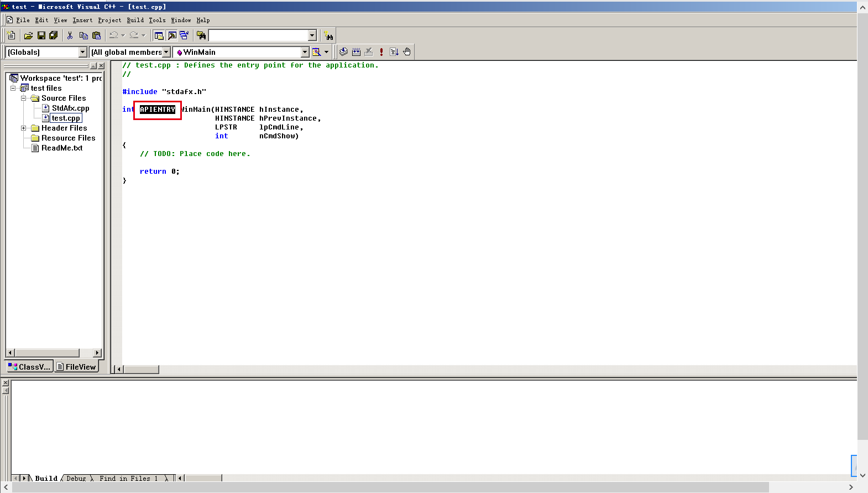868x493 pixels.
Task: Open the File menu
Action: [x=23, y=20]
